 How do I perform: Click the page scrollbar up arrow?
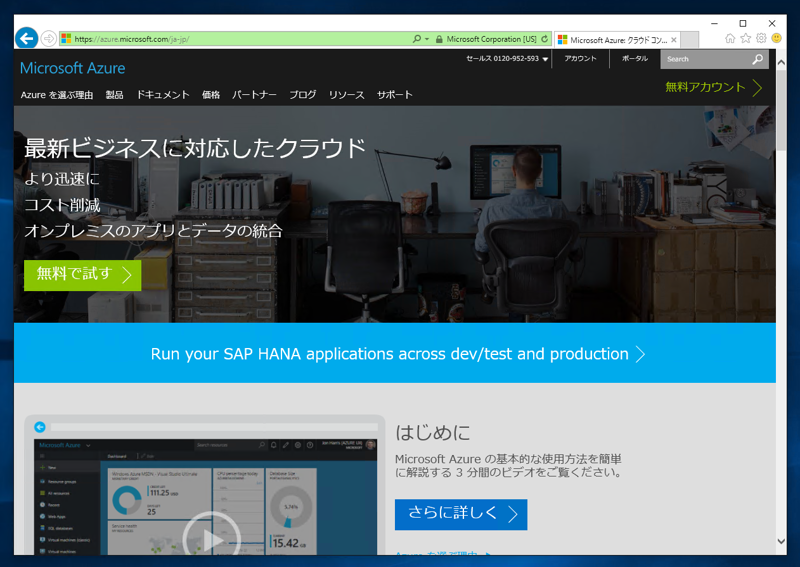pyautogui.click(x=781, y=62)
